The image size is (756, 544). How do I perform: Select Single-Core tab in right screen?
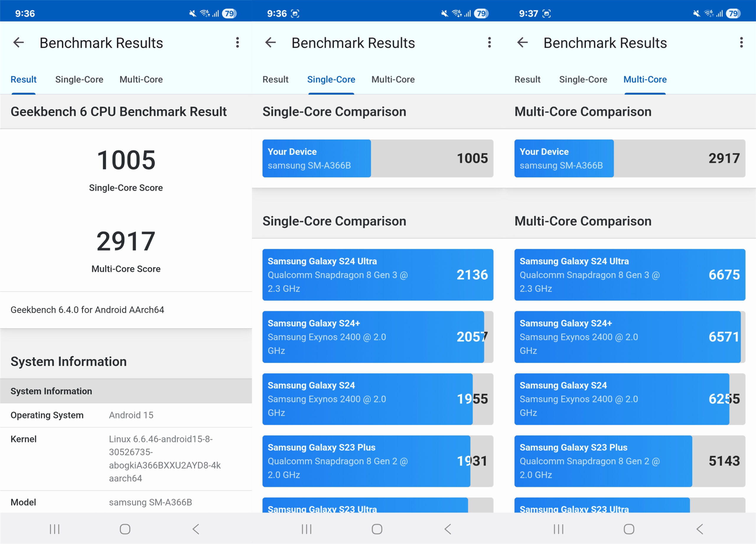[583, 79]
